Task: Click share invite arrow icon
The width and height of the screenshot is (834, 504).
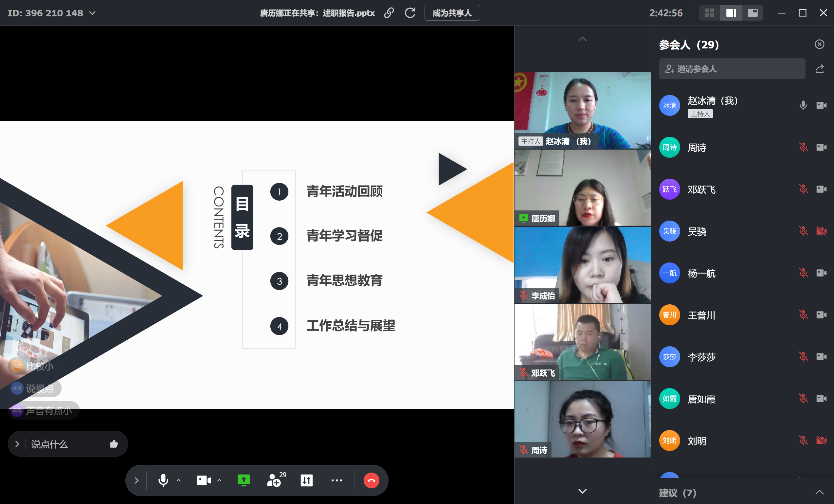Action: (x=820, y=69)
